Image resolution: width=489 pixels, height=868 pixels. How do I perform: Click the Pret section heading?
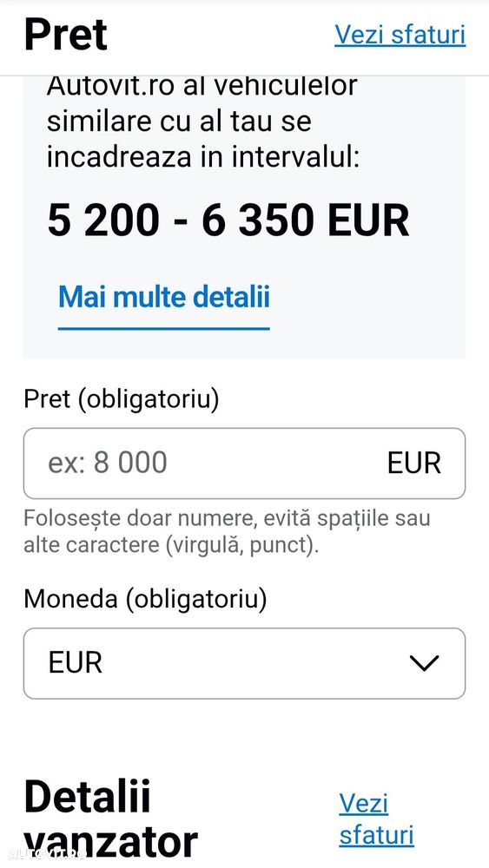click(x=66, y=35)
